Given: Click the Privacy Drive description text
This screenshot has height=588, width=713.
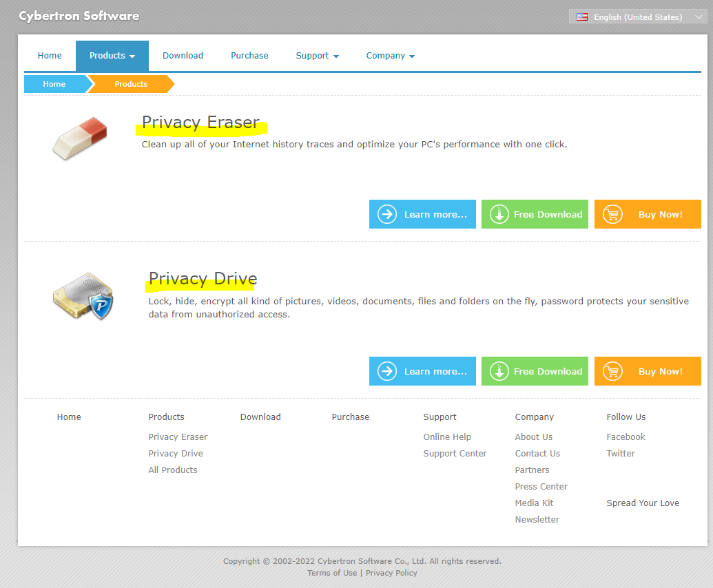Looking at the screenshot, I should coord(418,308).
